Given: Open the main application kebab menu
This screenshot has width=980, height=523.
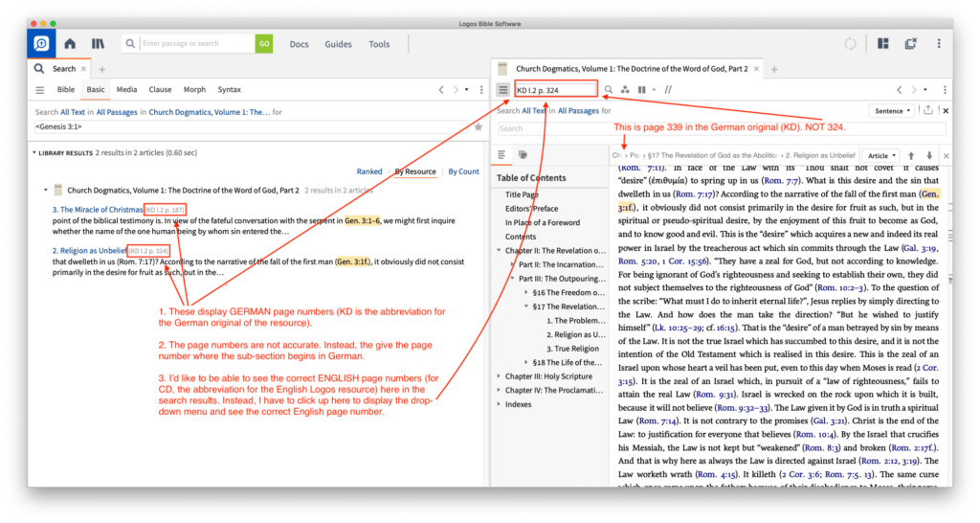Looking at the screenshot, I should pos(939,44).
